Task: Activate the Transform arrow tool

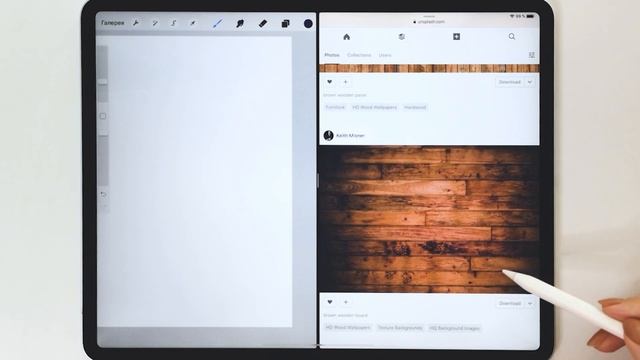Action: point(193,23)
